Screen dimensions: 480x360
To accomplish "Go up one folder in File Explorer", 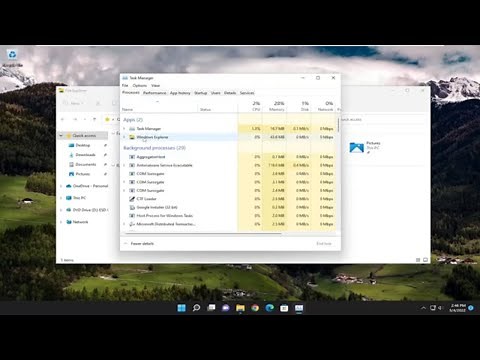I will (x=95, y=119).
